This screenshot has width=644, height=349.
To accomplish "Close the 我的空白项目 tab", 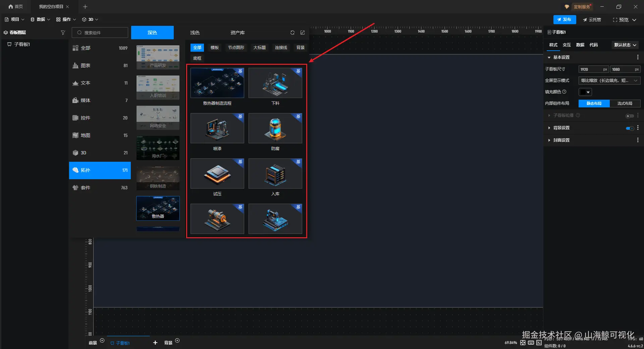I will (x=67, y=6).
